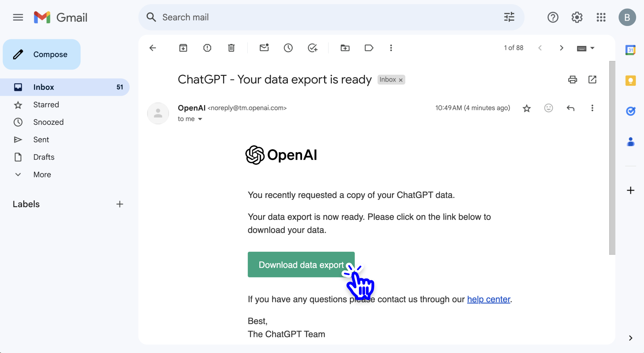Mark the email as unread
The width and height of the screenshot is (644, 353).
pyautogui.click(x=264, y=48)
